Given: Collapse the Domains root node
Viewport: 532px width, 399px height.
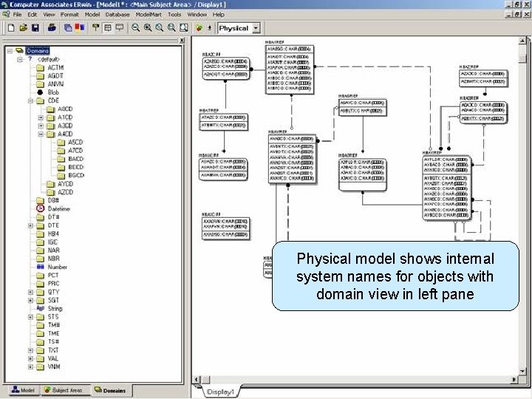Looking at the screenshot, I should [x=10, y=51].
